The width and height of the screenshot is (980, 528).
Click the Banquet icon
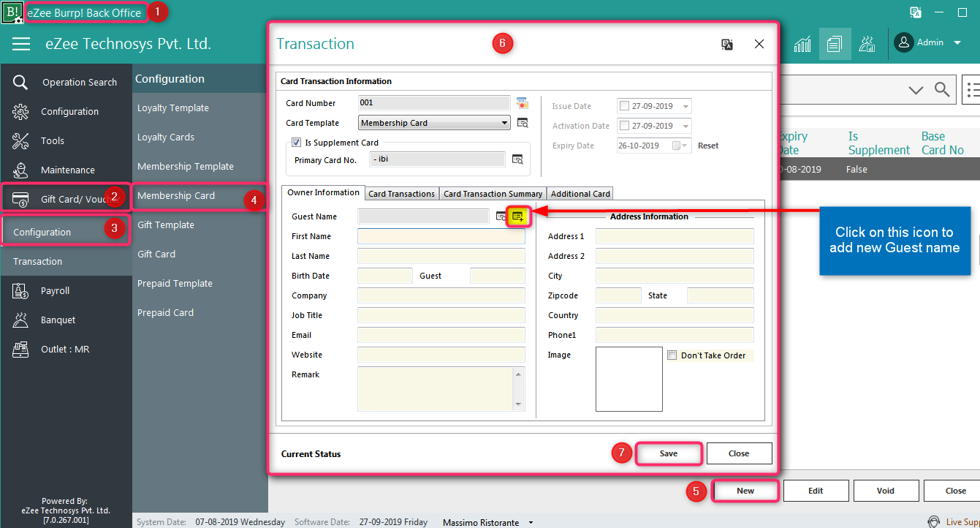click(20, 320)
